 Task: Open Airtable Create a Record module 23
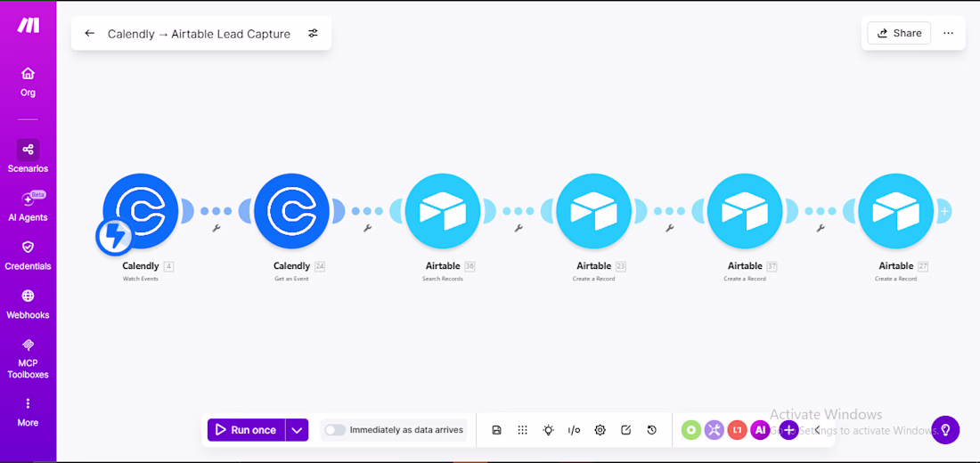coord(593,210)
